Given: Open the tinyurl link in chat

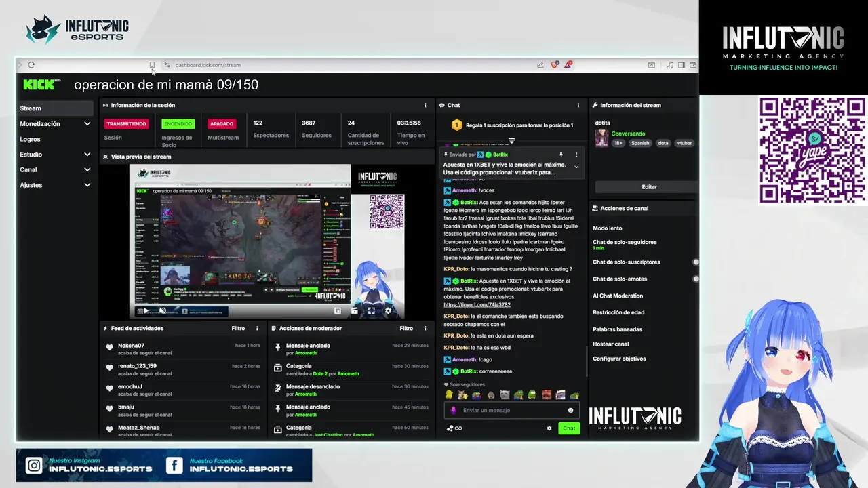Looking at the screenshot, I should [477, 305].
